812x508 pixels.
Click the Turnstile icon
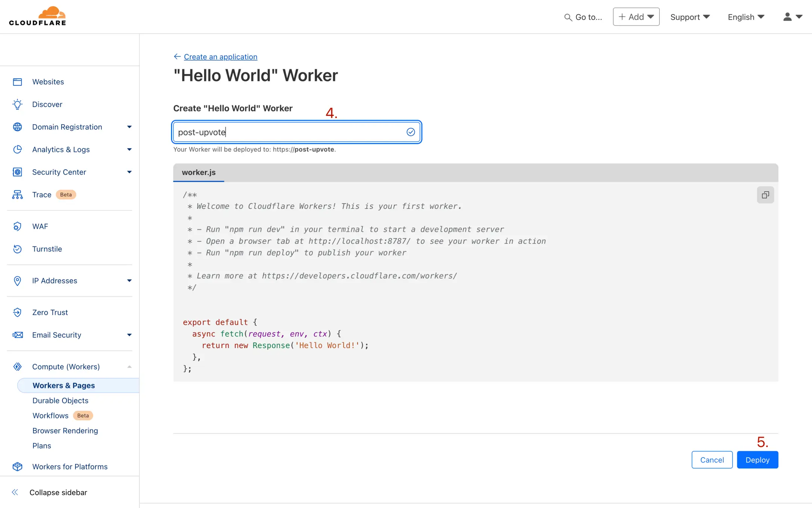(17, 249)
